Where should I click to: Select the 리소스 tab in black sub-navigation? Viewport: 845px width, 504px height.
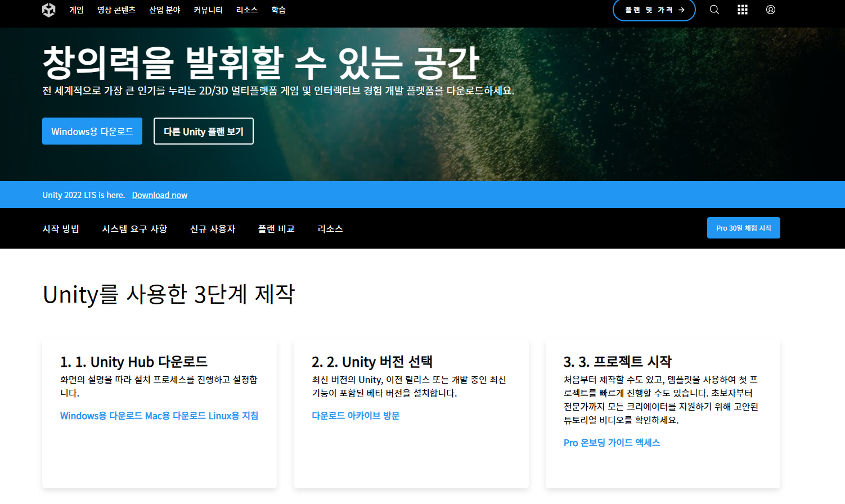330,229
